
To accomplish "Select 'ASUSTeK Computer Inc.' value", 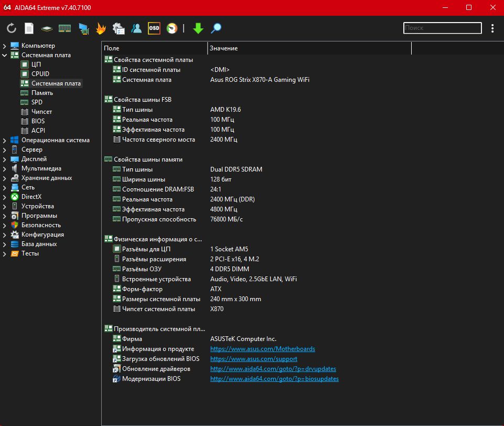I will pyautogui.click(x=243, y=339).
